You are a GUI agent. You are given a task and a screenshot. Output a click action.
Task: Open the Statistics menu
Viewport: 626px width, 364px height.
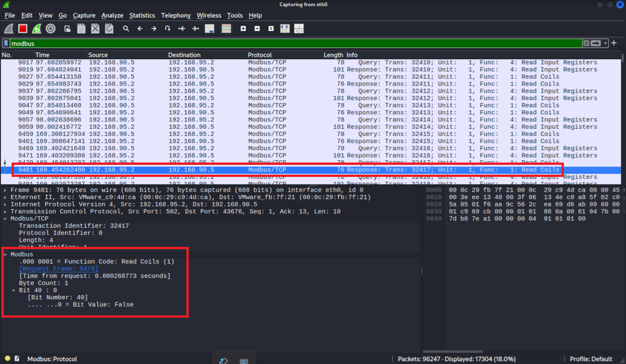pos(142,15)
